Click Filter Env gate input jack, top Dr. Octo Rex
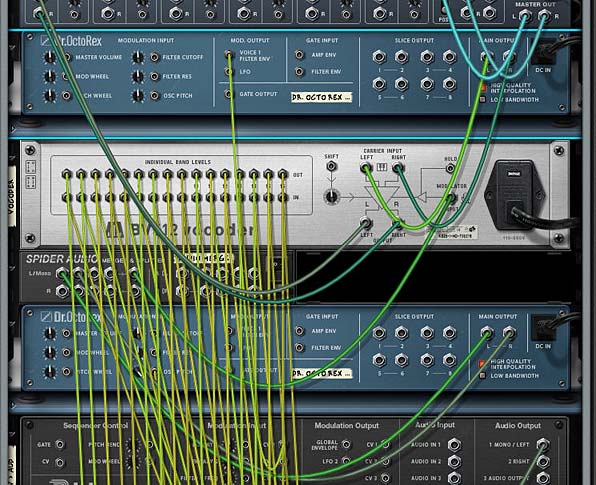596x485 pixels. coord(300,71)
